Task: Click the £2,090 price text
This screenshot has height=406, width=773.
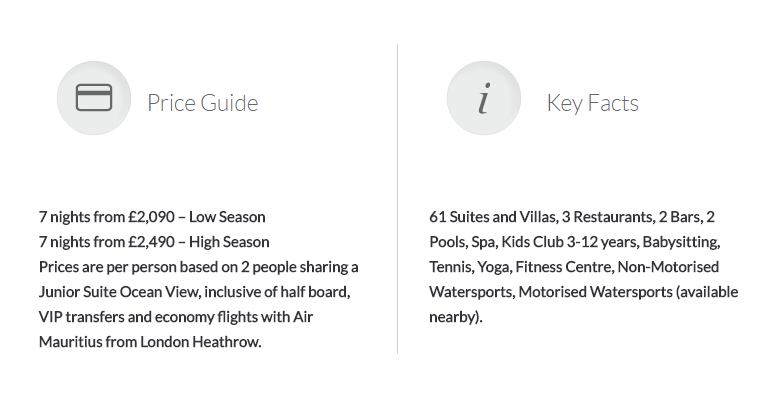Action: tap(151, 217)
